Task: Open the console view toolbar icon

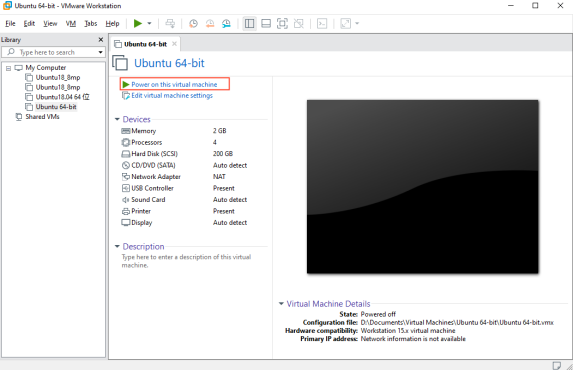Action: pos(322,24)
